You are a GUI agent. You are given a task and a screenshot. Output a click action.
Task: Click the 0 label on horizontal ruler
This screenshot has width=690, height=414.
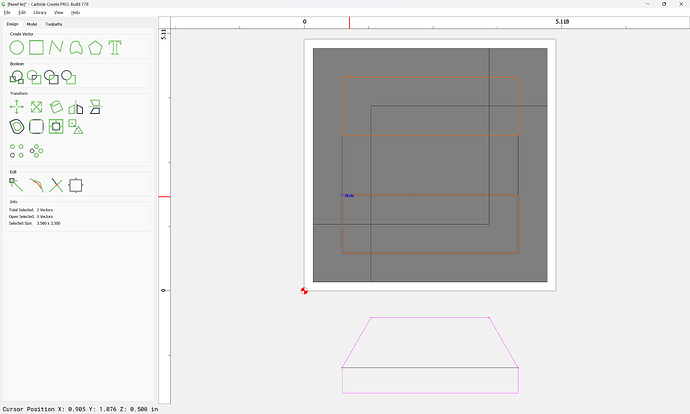[x=305, y=22]
